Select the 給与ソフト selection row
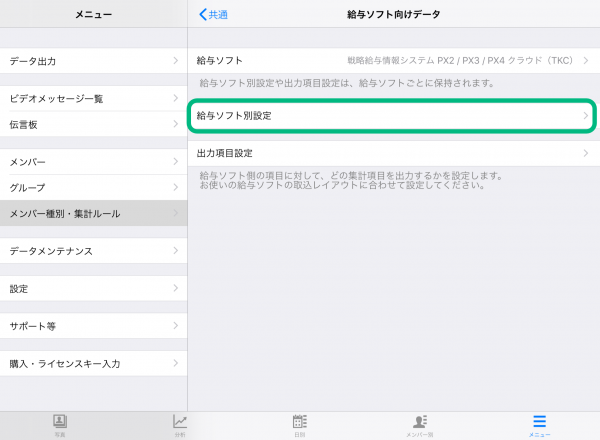Image resolution: width=600 pixels, height=440 pixels. pos(392,61)
